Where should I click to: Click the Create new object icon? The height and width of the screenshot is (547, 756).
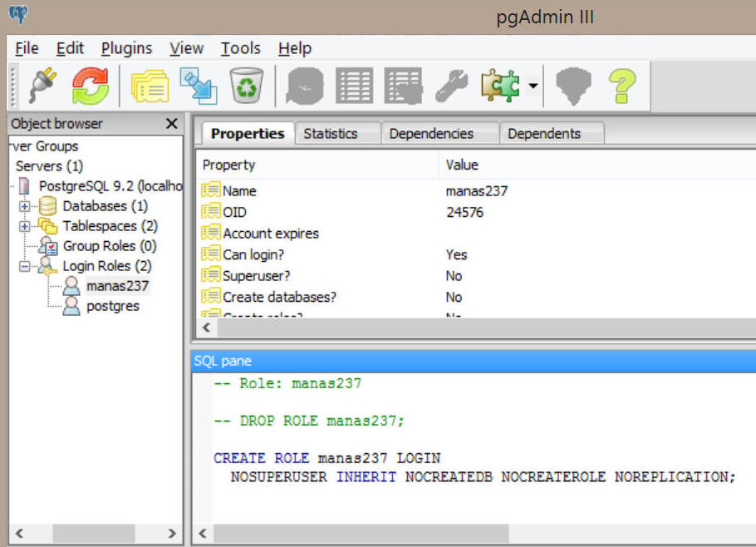click(x=199, y=86)
